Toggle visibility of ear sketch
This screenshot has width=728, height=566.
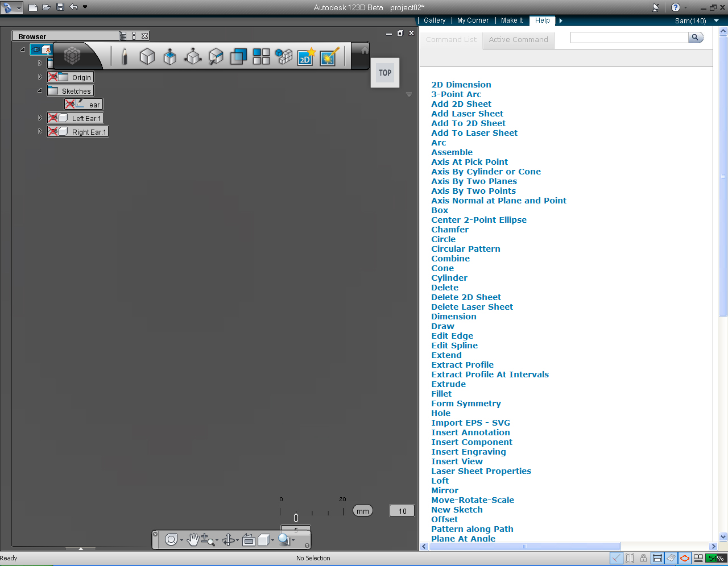70,105
